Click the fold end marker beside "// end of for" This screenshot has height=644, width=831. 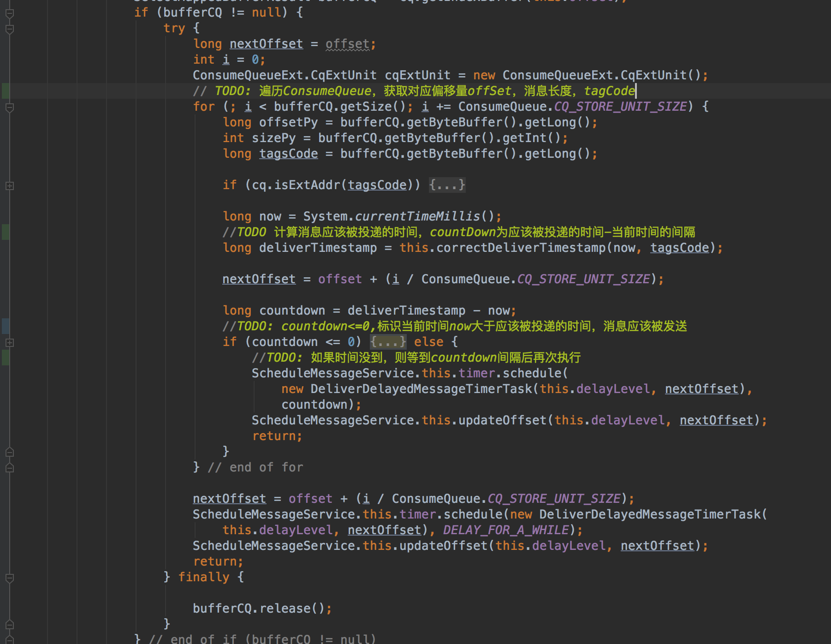(9, 468)
